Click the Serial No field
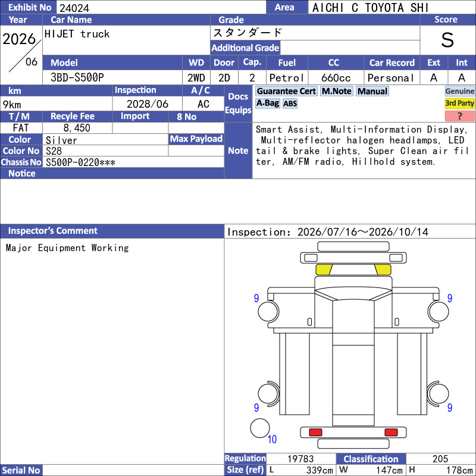The width and height of the screenshot is (476, 476). [133, 470]
